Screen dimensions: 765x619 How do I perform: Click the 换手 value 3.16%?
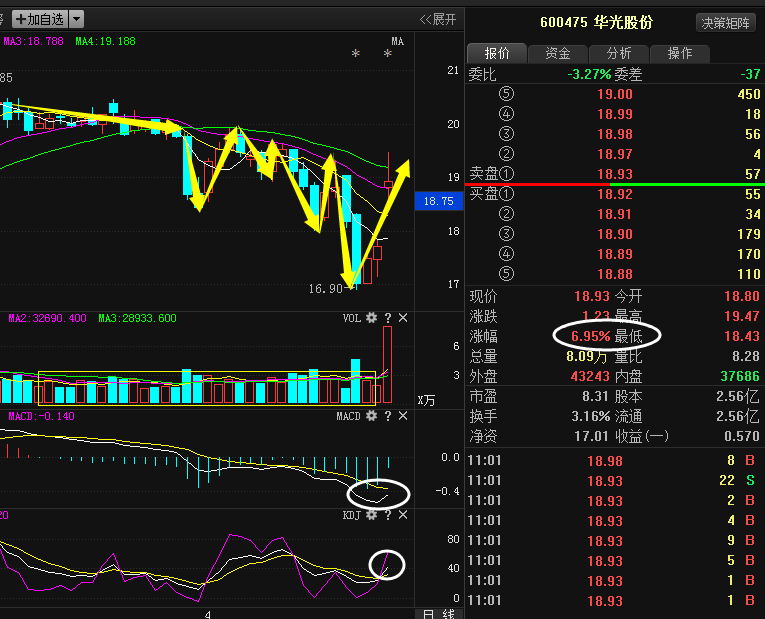(590, 417)
